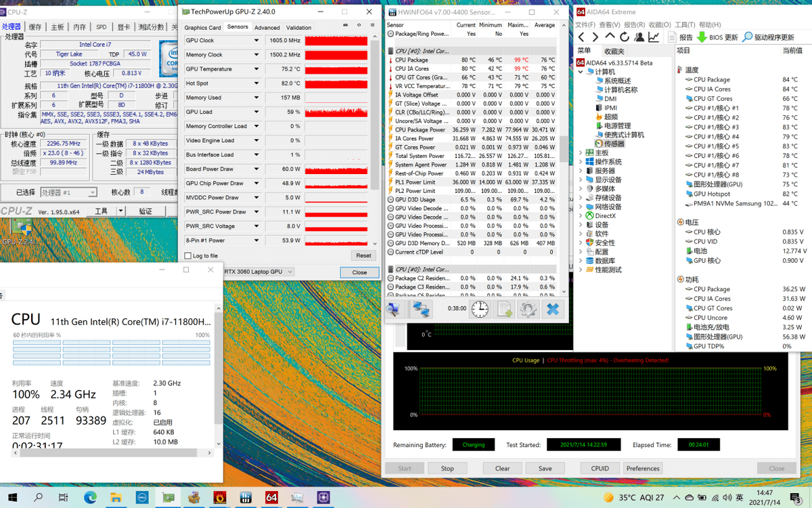Viewport: 812px width, 508px height.
Task: Open the AIDA64 graph chart toolbar icon
Action: (654, 37)
